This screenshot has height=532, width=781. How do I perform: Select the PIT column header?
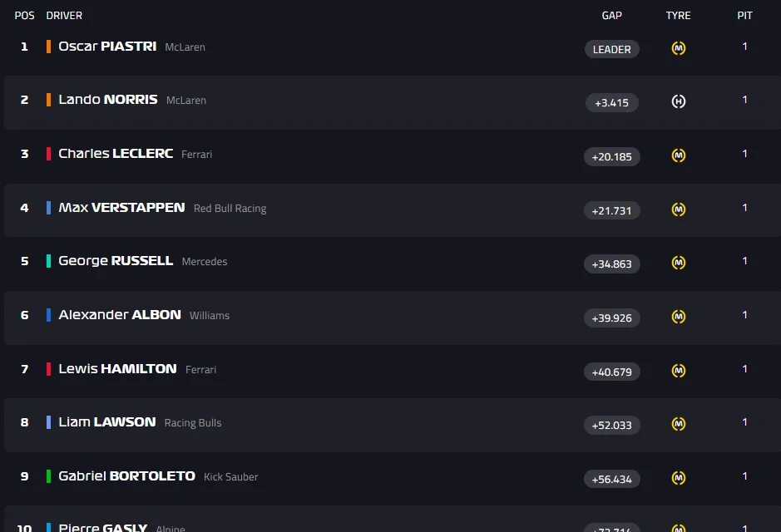coord(745,15)
